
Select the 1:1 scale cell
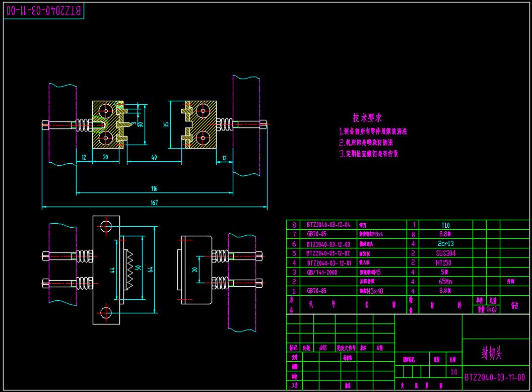click(x=454, y=372)
